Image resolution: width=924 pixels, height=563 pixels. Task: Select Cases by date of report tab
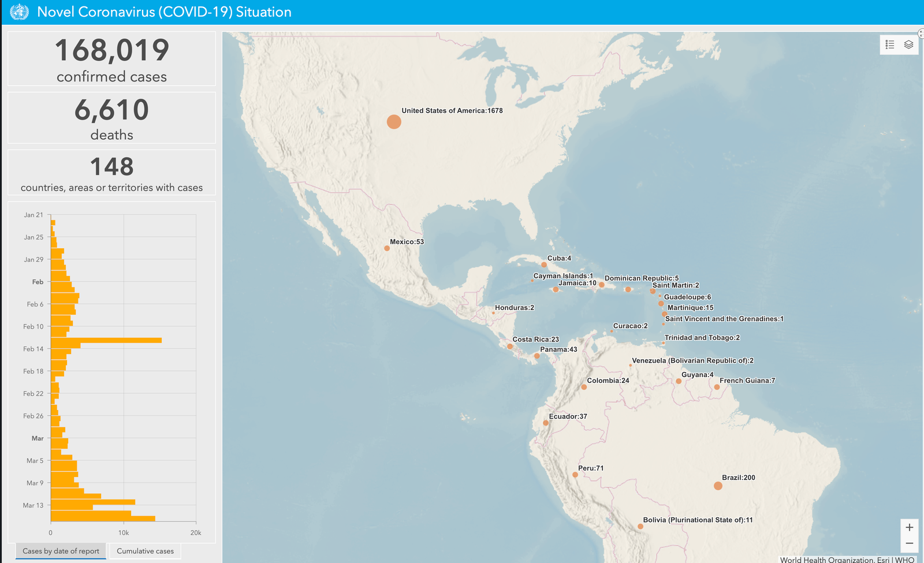pyautogui.click(x=61, y=551)
